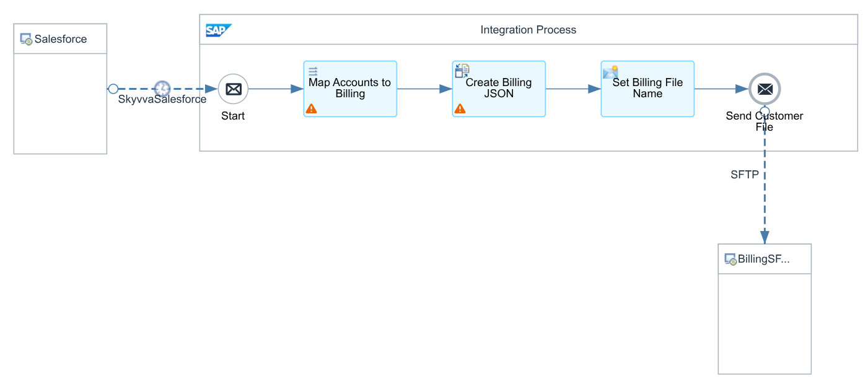Click the content modifier icon in Set Billing File Name

click(x=611, y=71)
